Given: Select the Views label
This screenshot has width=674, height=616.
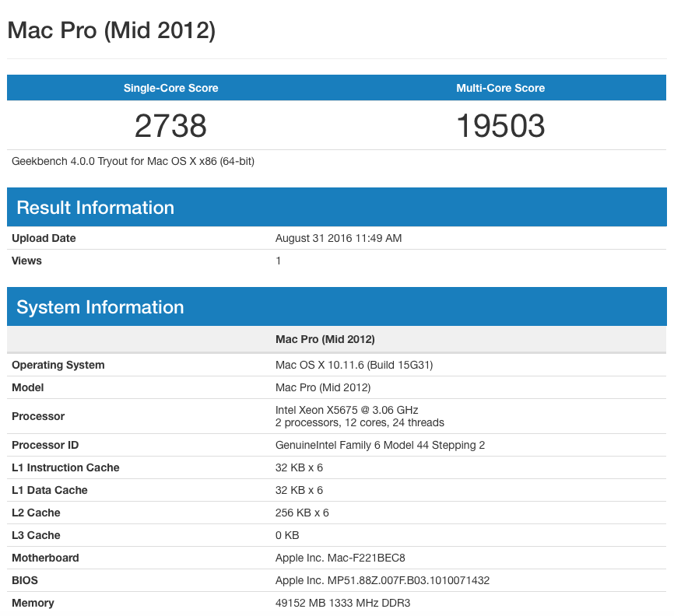Looking at the screenshot, I should pyautogui.click(x=26, y=261).
